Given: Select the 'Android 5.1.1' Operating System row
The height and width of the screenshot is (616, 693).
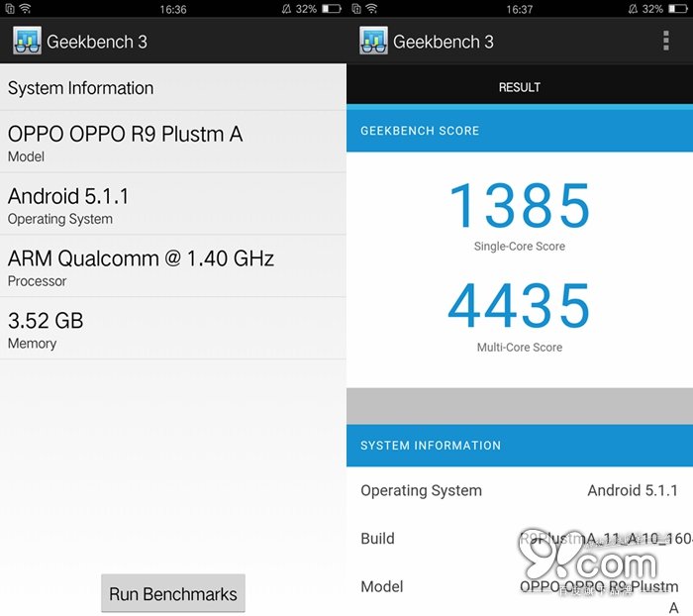Looking at the screenshot, I should (173, 204).
